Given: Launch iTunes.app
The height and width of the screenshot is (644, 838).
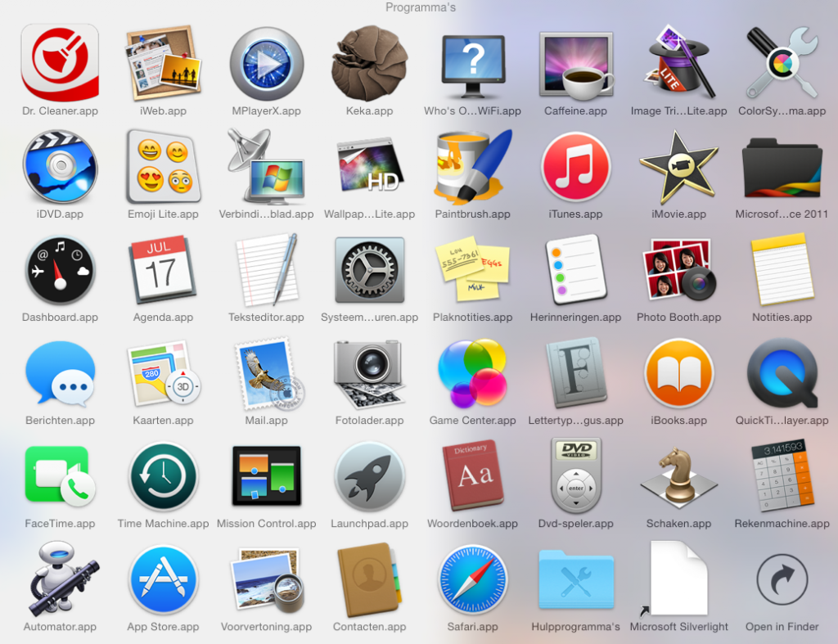Looking at the screenshot, I should tap(575, 167).
